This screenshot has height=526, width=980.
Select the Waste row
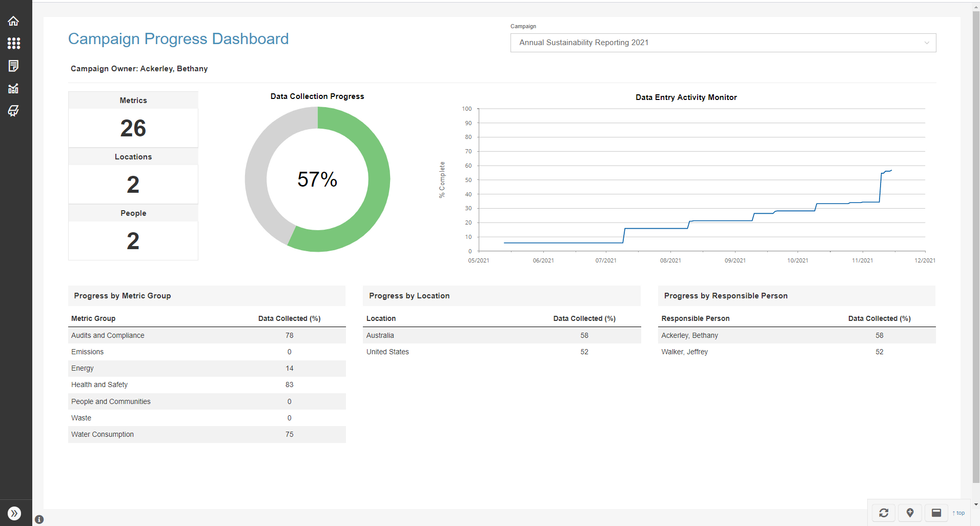(x=207, y=418)
